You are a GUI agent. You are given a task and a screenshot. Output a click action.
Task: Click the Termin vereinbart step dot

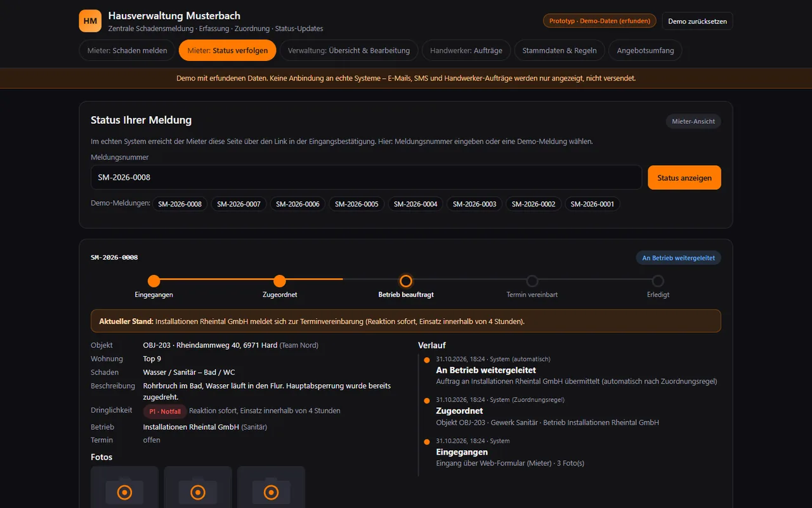(532, 281)
